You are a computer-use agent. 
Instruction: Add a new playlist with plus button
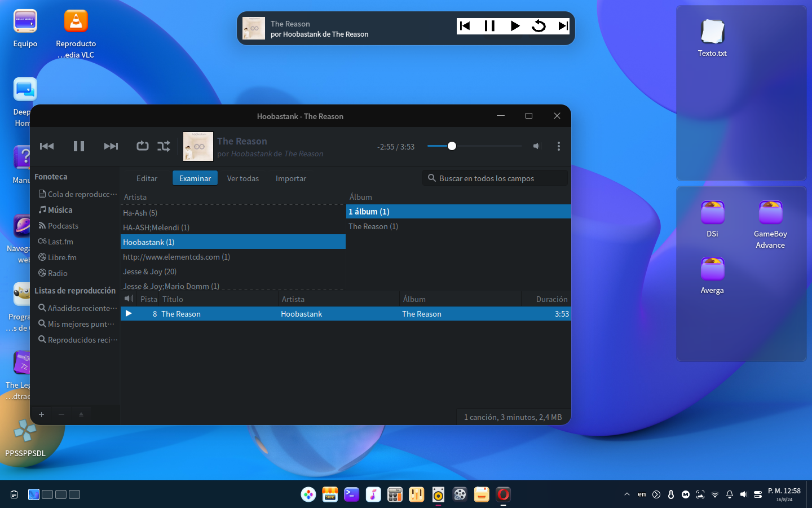click(41, 414)
